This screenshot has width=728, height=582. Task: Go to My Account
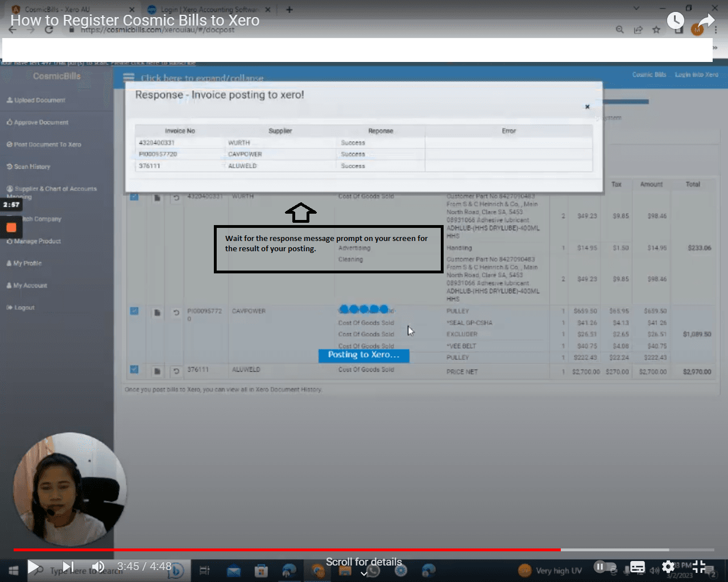27,285
